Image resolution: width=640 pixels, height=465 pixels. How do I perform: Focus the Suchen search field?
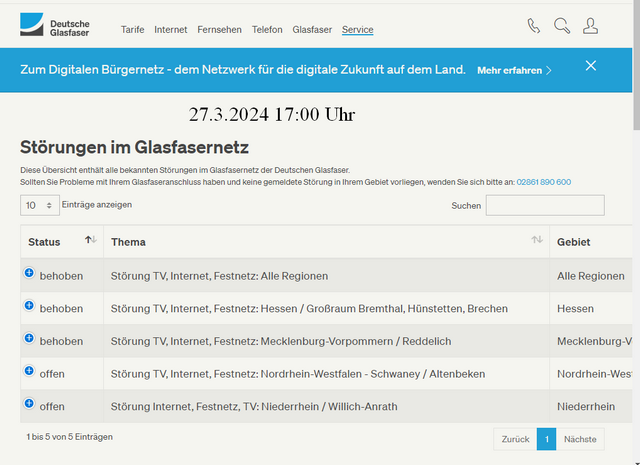coord(545,205)
